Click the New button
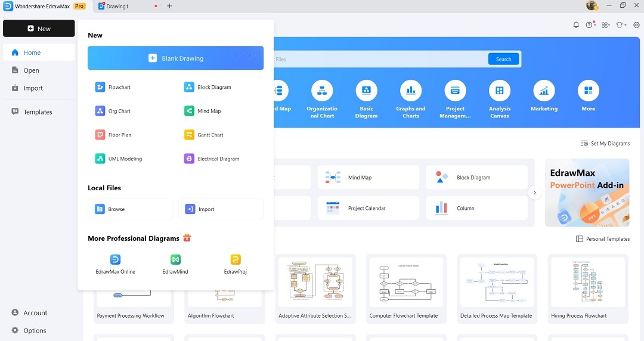Viewport: 644px width, 341px height. [x=39, y=29]
